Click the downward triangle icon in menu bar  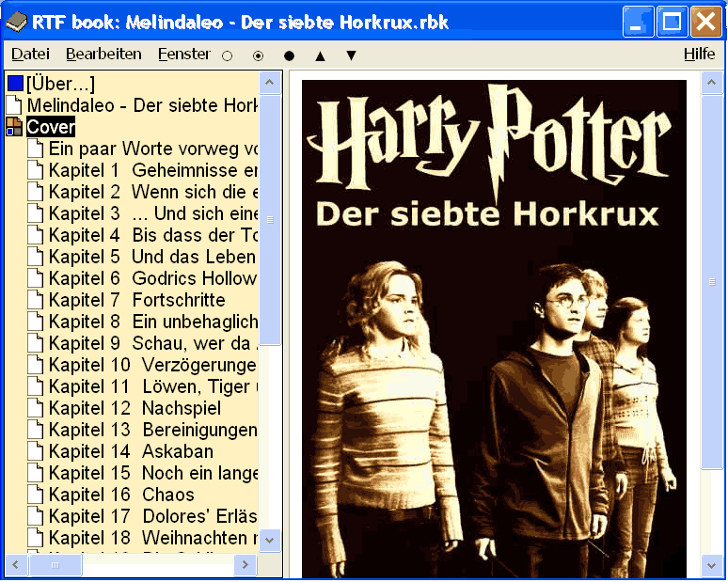tap(352, 55)
